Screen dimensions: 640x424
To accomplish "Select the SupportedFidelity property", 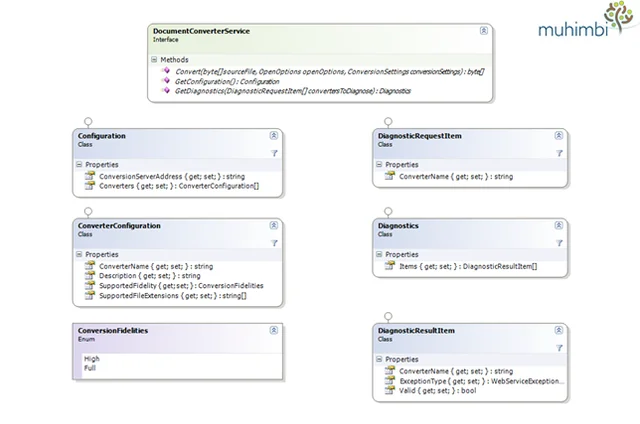I will [181, 286].
